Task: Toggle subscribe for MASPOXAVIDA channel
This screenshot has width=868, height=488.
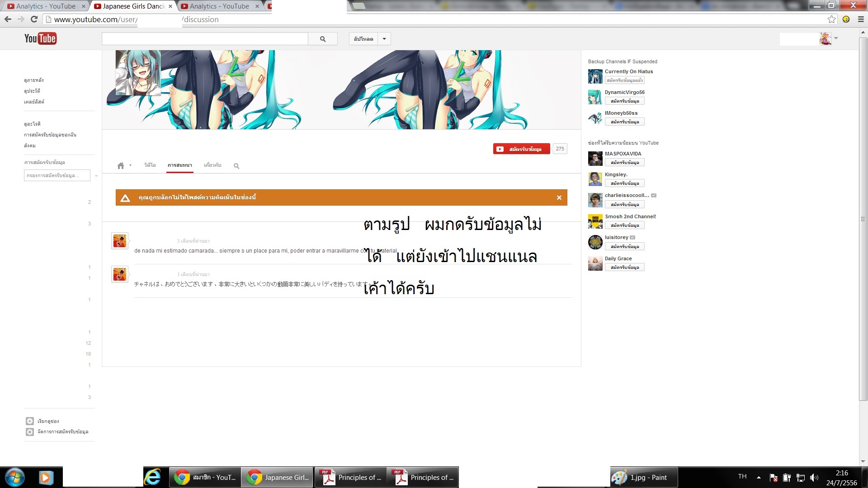Action: pyautogui.click(x=624, y=163)
